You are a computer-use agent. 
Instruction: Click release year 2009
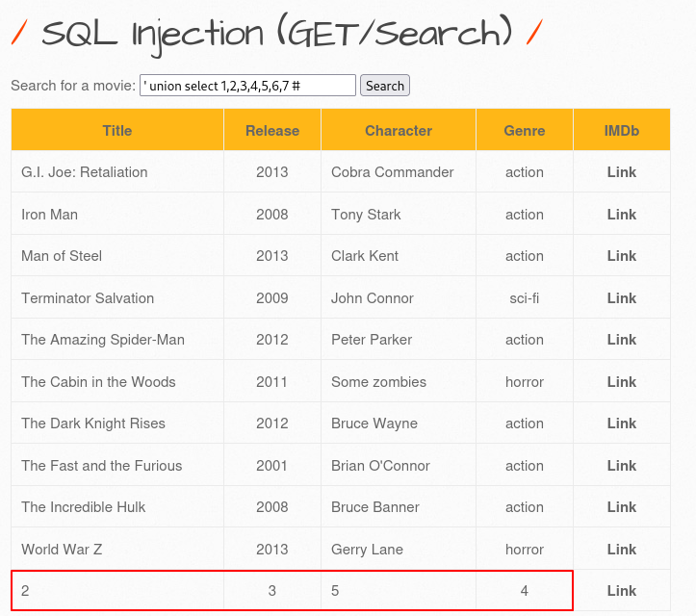click(272, 298)
